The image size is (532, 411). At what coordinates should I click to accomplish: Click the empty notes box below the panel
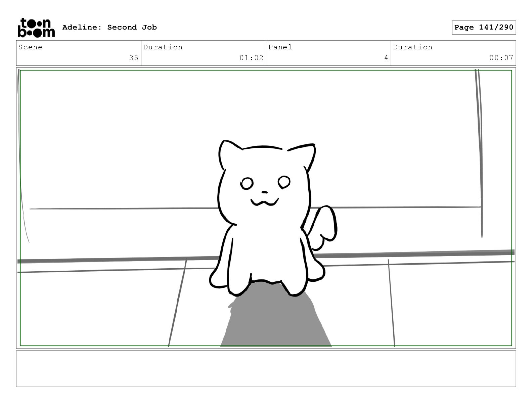coord(266,369)
